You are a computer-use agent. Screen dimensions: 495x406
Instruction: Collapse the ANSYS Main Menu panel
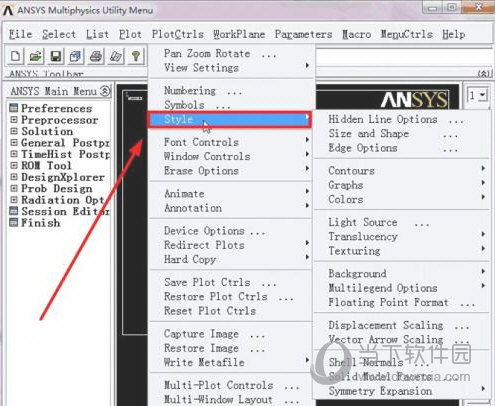tap(105, 91)
